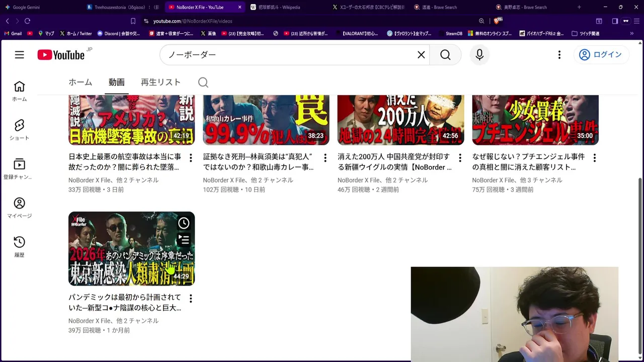The image size is (644, 362).
Task: Toggle the browser sidebar panel icon
Action: 615,21
